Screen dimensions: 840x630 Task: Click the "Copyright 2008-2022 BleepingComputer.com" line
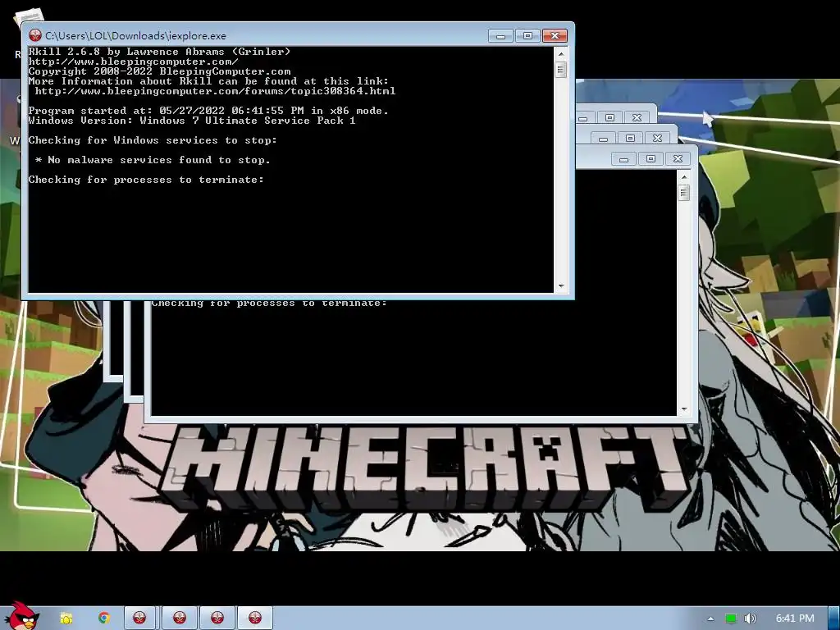click(x=159, y=71)
